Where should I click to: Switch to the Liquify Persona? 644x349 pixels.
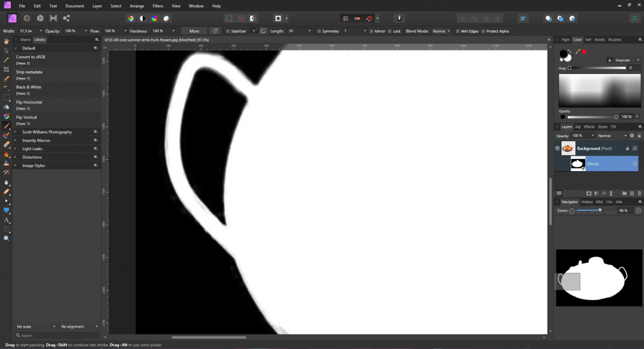pyautogui.click(x=26, y=18)
